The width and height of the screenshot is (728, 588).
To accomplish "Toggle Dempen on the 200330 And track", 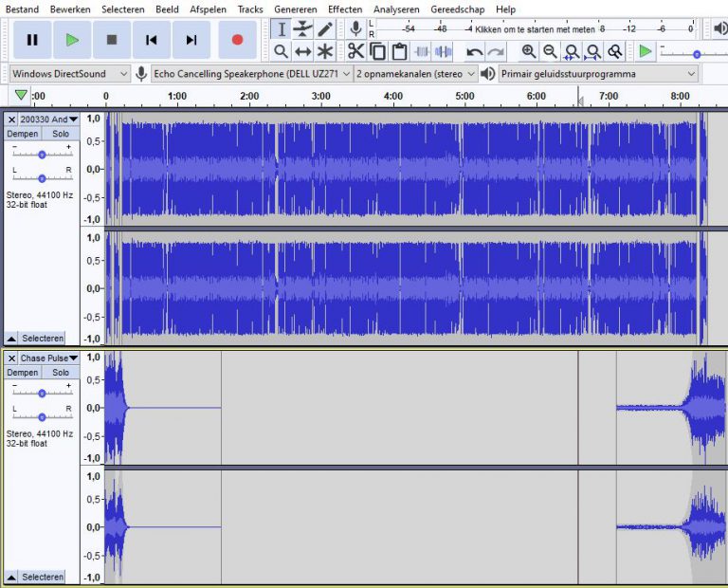I will pyautogui.click(x=23, y=134).
